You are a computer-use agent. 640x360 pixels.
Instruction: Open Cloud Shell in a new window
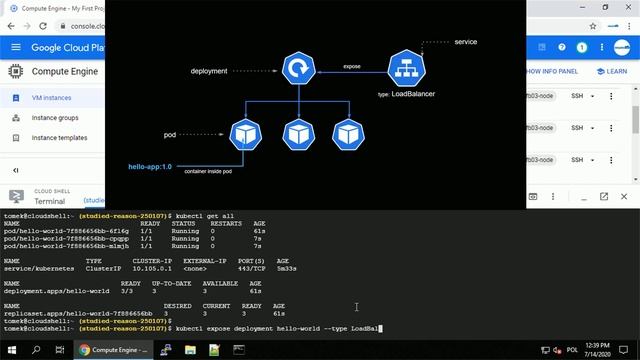[604, 197]
